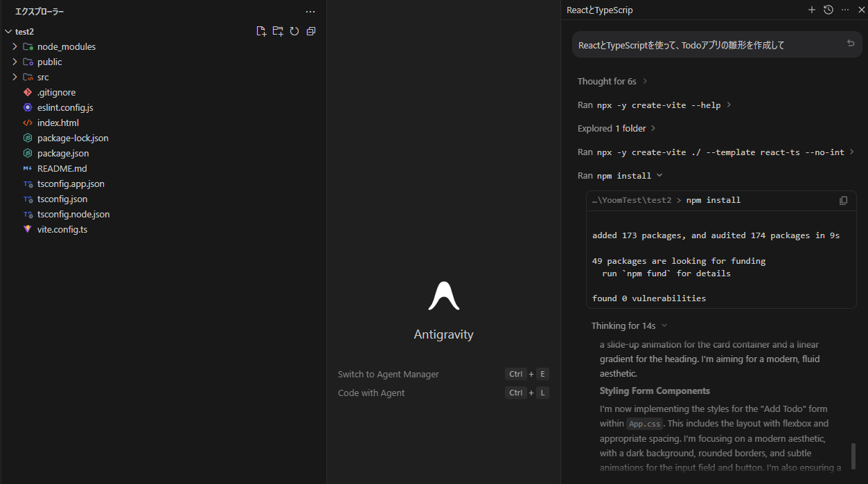The height and width of the screenshot is (484, 868).
Task: Collapse the 'Ran npm install' output
Action: pyautogui.click(x=621, y=175)
